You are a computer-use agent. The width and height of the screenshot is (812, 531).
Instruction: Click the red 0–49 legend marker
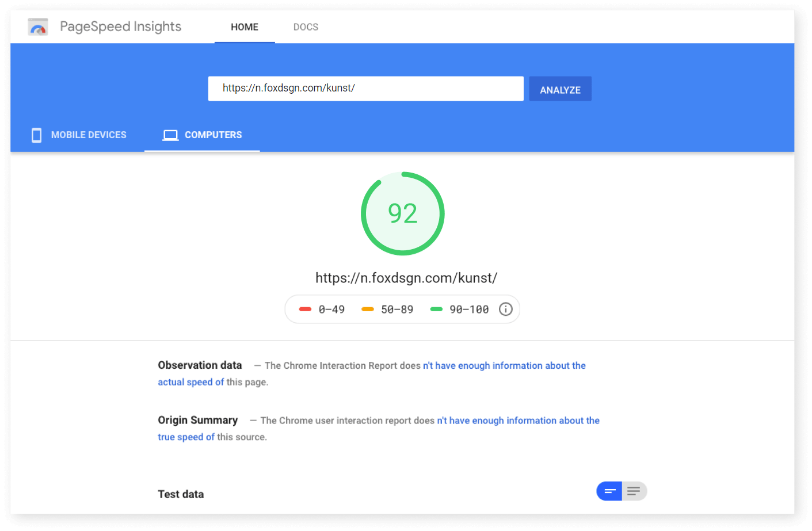pyautogui.click(x=305, y=310)
